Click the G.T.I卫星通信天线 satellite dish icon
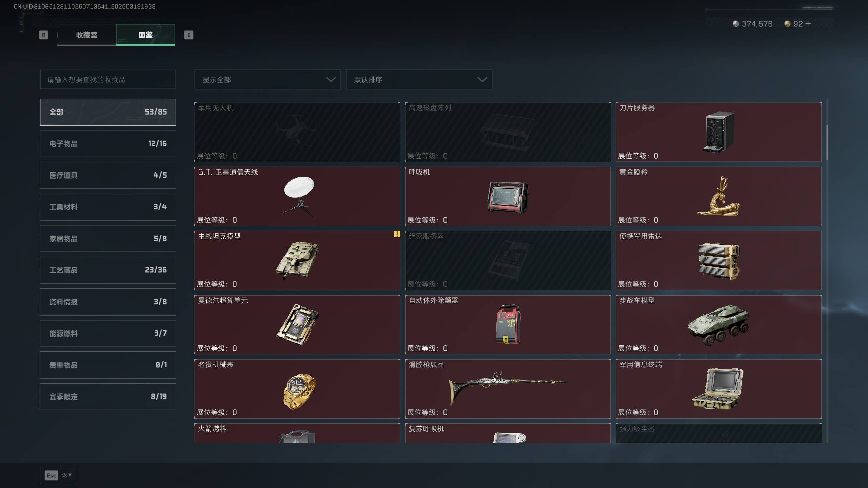Screen dimensions: 868x488 pyautogui.click(x=298, y=196)
